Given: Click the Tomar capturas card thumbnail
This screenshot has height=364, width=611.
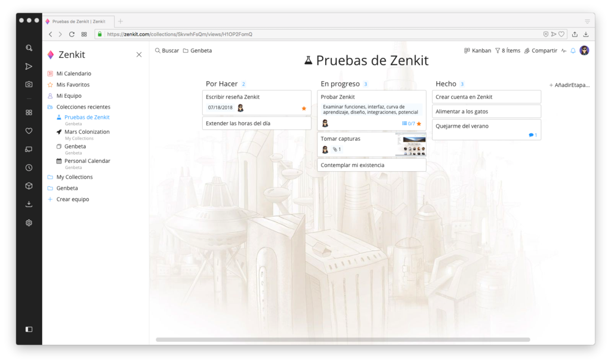Looking at the screenshot, I should click(x=411, y=144).
